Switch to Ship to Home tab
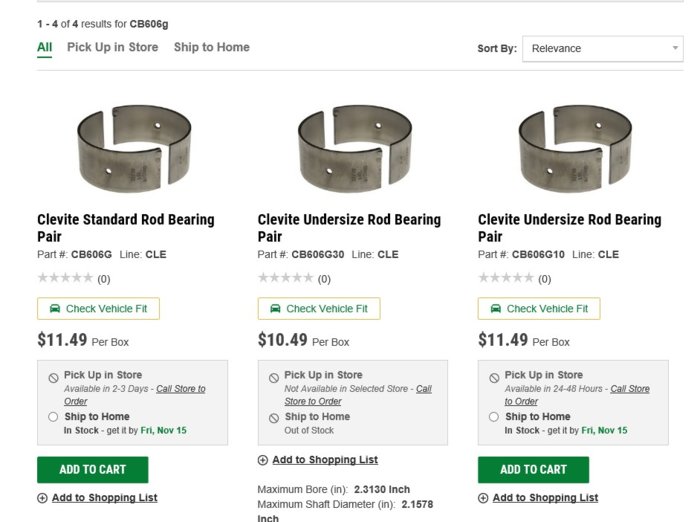The height and width of the screenshot is (522, 700). pyautogui.click(x=212, y=47)
